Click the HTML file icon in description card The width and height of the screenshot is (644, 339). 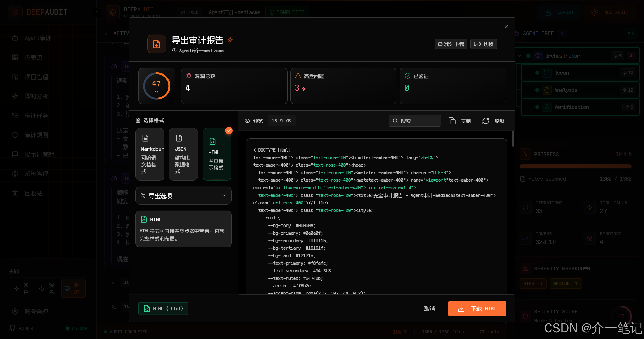144,219
